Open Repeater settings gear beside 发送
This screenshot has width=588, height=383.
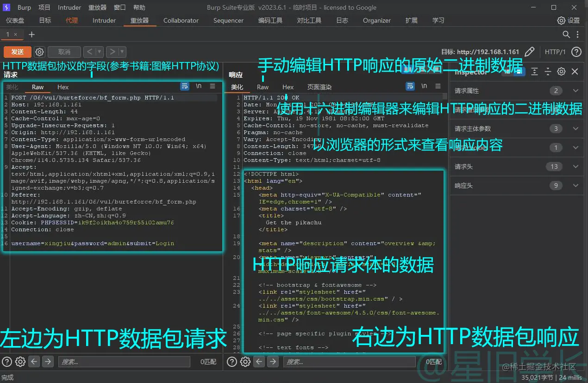40,52
